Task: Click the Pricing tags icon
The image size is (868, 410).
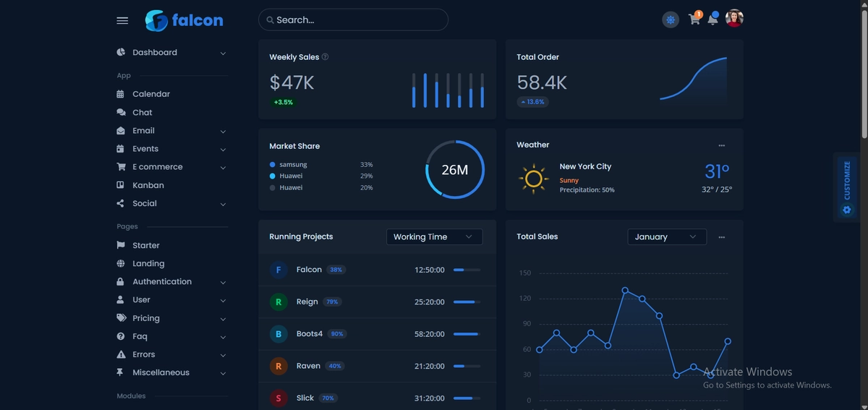Action: click(x=121, y=318)
